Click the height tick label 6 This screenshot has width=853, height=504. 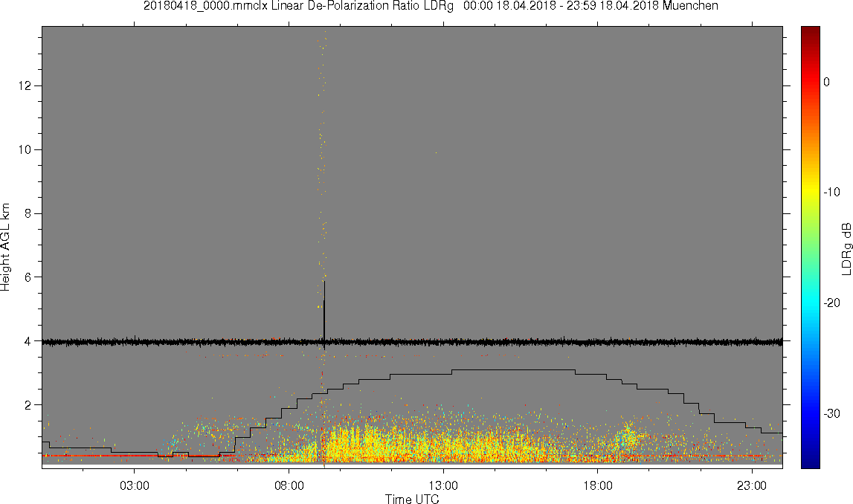tap(28, 277)
